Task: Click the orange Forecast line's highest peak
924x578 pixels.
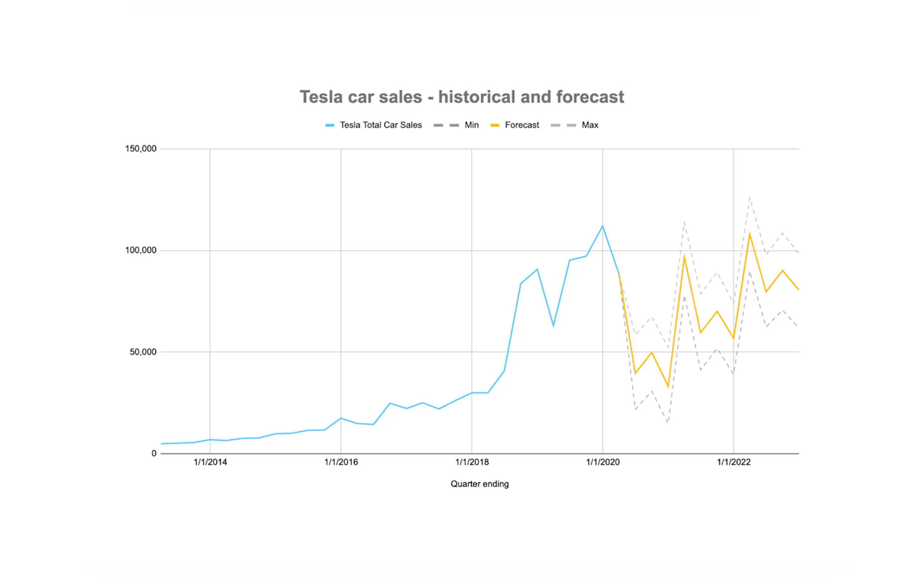Action: point(750,234)
